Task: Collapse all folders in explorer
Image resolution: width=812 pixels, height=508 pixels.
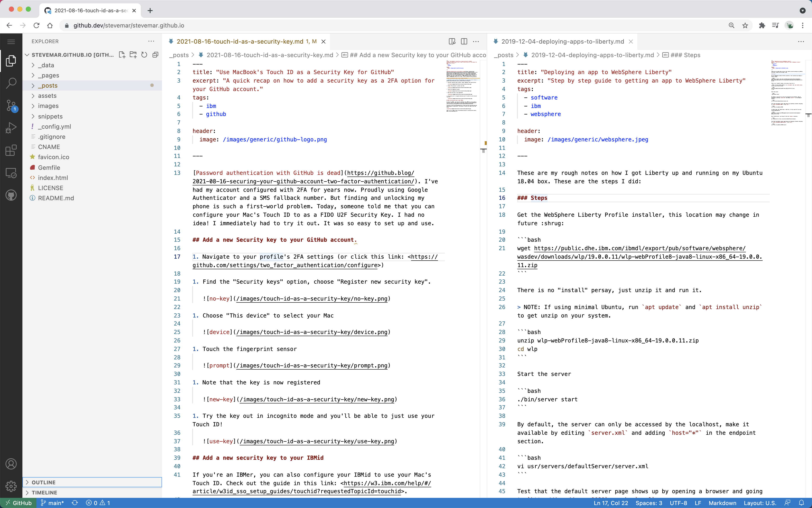Action: 155,55
